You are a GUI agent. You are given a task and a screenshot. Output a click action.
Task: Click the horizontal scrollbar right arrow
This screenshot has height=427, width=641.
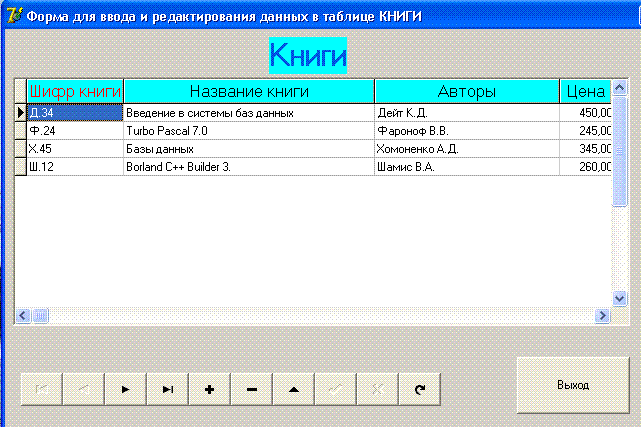602,315
